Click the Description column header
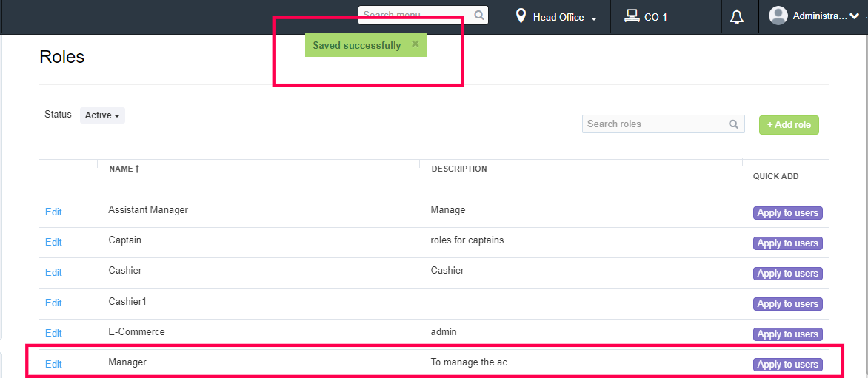The image size is (868, 378). click(x=459, y=169)
